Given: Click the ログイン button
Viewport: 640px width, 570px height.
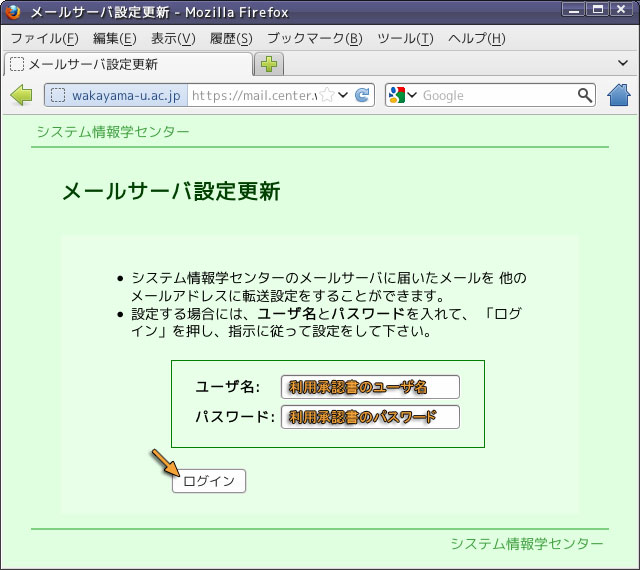Looking at the screenshot, I should (x=209, y=481).
